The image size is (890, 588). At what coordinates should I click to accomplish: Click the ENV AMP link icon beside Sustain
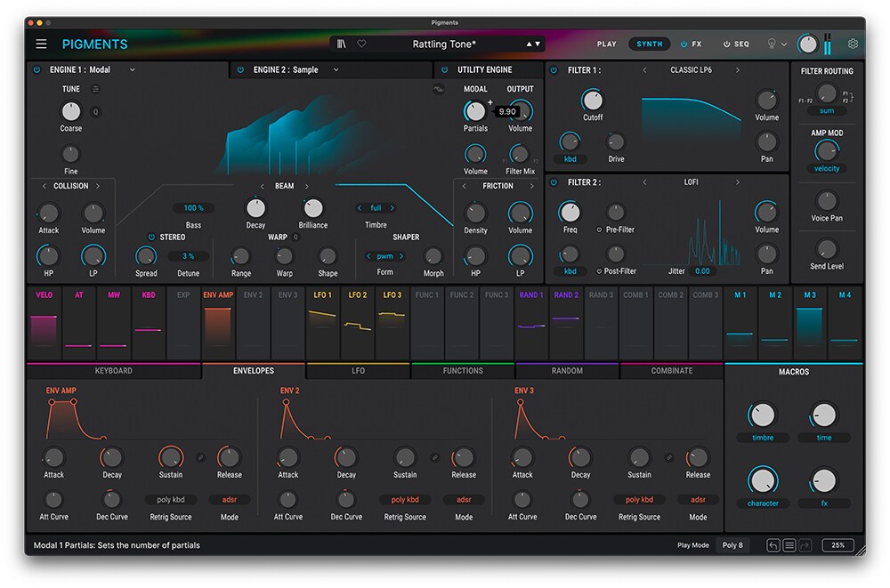click(x=200, y=457)
